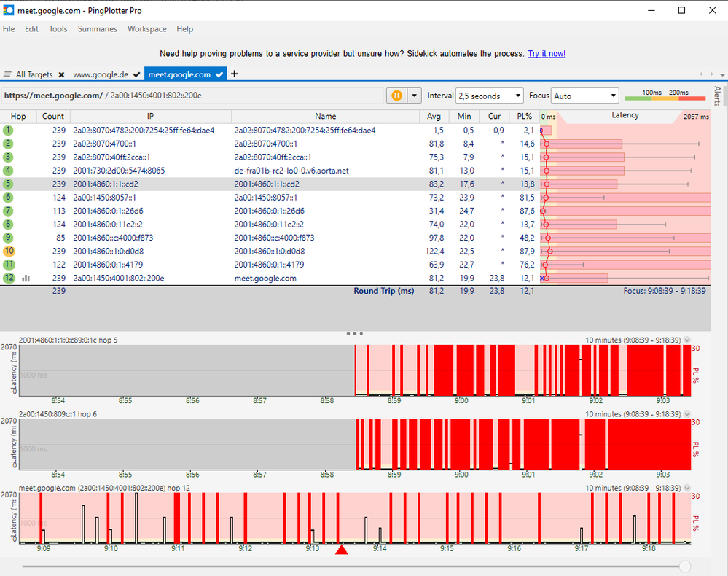
Task: Click the hop 5 timeline graph area
Action: point(355,370)
